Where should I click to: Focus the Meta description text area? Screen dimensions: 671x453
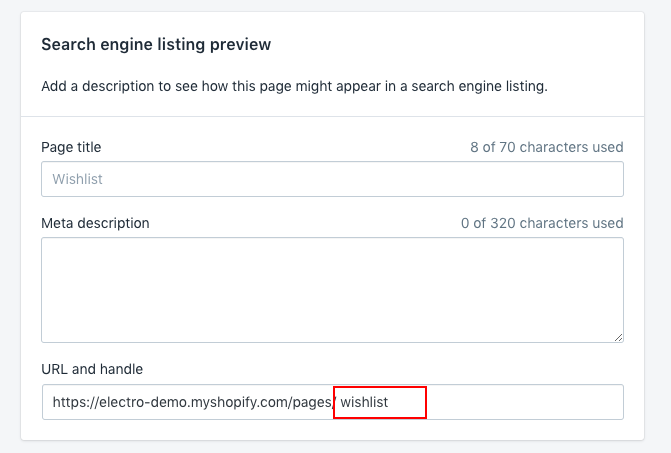[x=332, y=290]
